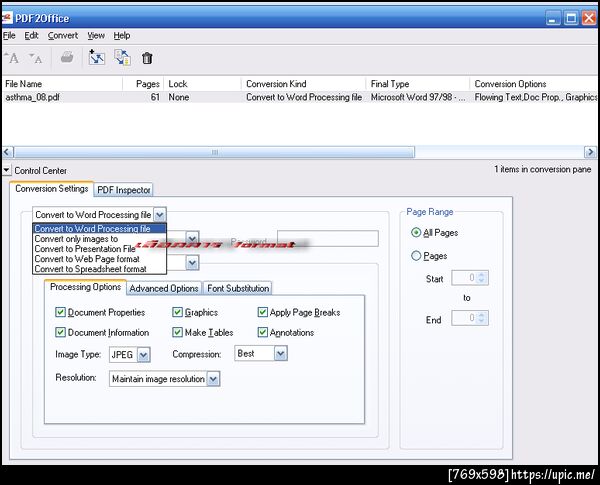Click the Flowing Text conversion options cell
The image size is (600, 485).
point(535,97)
